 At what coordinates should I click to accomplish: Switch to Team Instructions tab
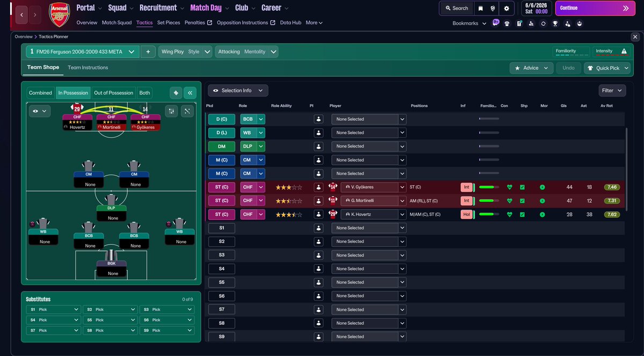coord(88,68)
